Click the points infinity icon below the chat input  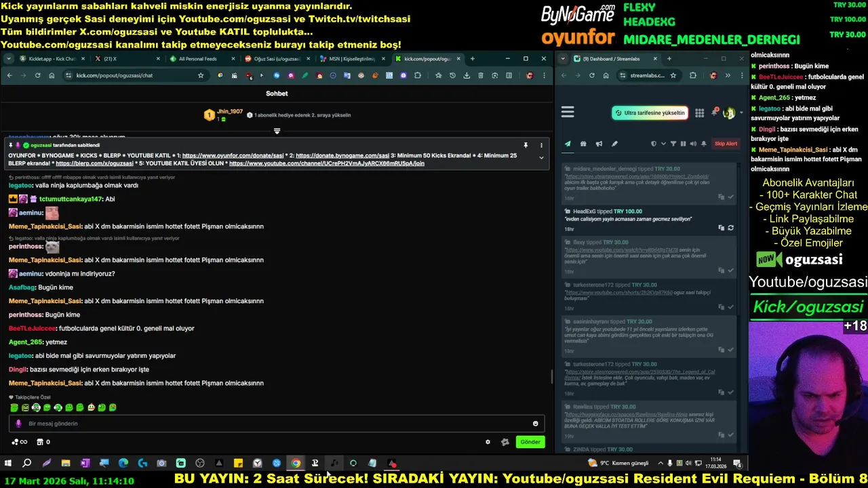coord(20,442)
